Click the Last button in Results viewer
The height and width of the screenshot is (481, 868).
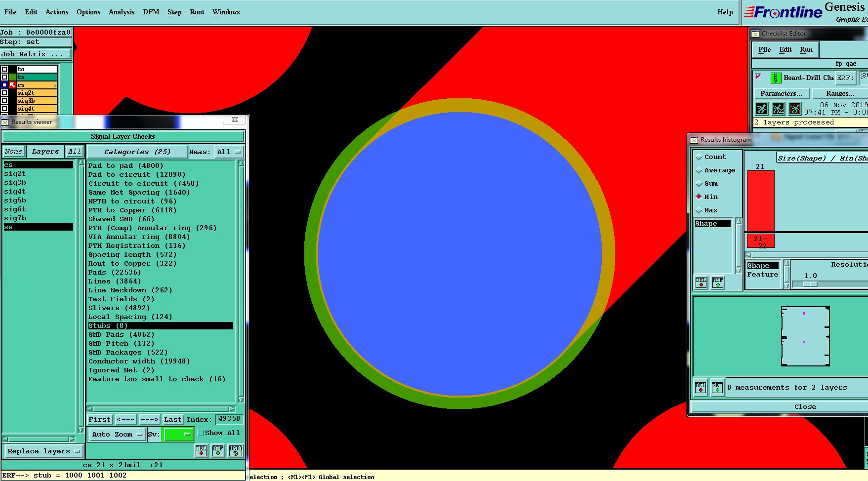coord(173,420)
